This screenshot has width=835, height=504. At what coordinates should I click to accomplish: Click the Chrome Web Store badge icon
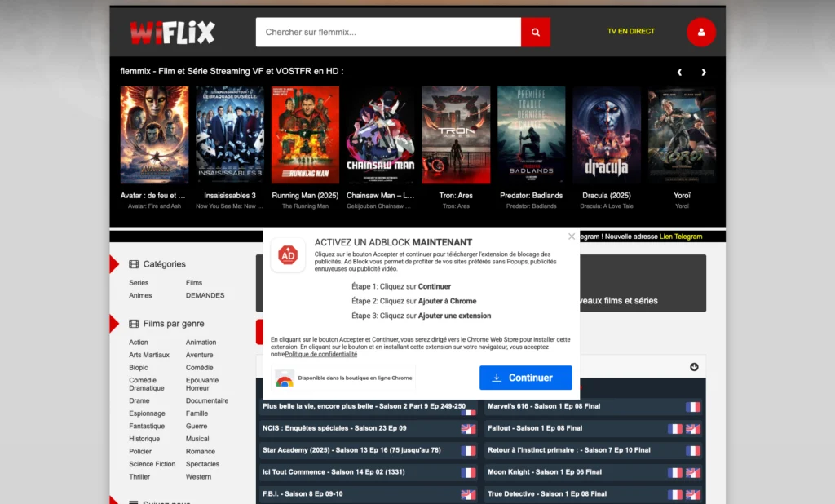[285, 378]
